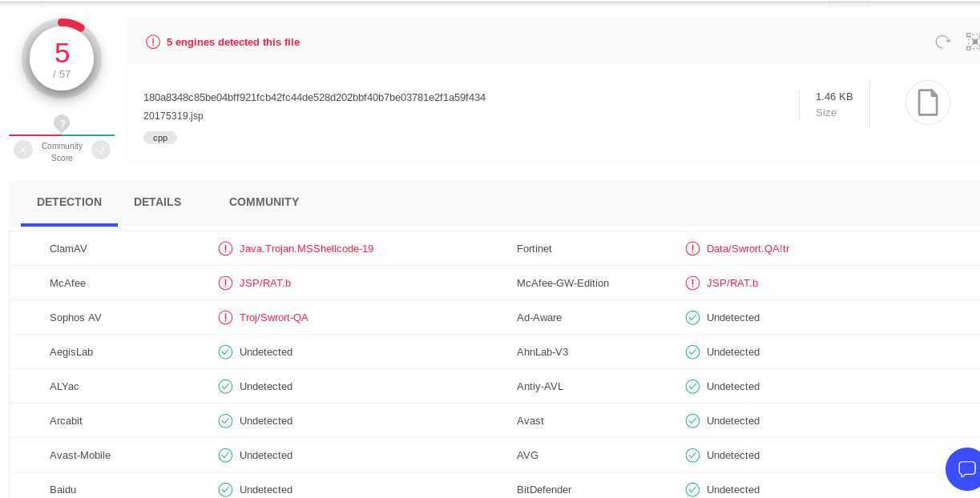980x498 pixels.
Task: Click Avast's green check icon
Action: [692, 421]
